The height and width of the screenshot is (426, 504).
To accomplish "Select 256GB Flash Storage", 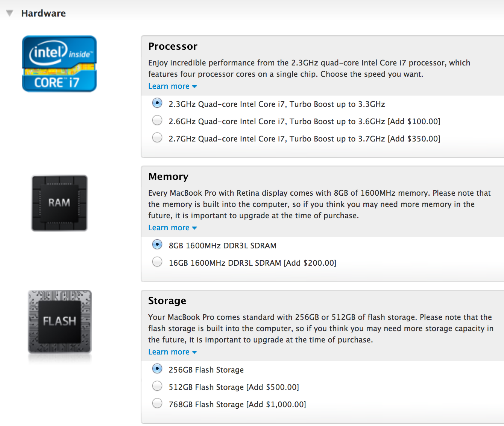I will click(x=157, y=368).
